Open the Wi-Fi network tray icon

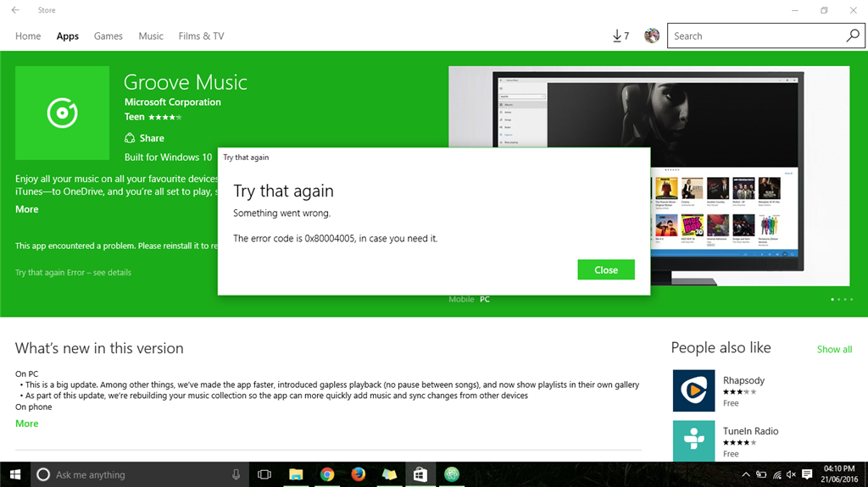[x=777, y=474]
